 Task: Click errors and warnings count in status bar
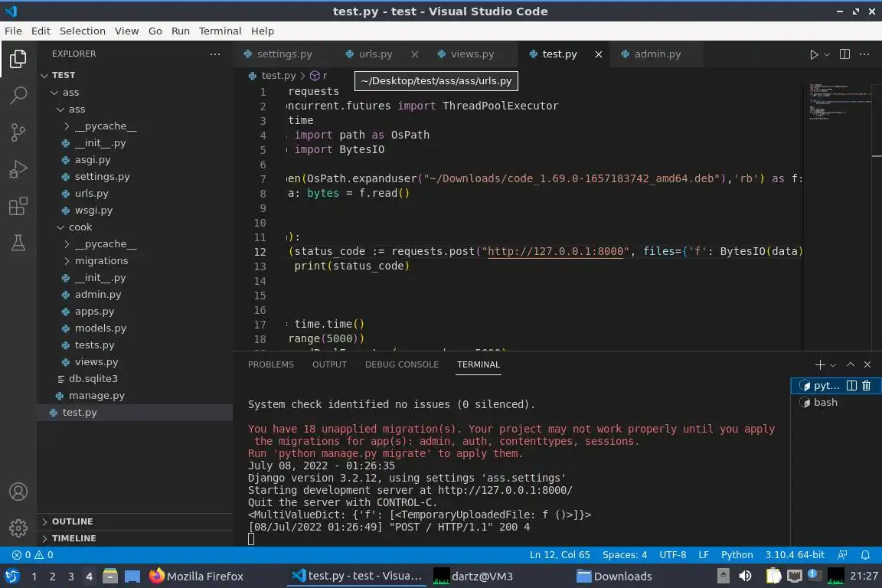click(x=33, y=555)
